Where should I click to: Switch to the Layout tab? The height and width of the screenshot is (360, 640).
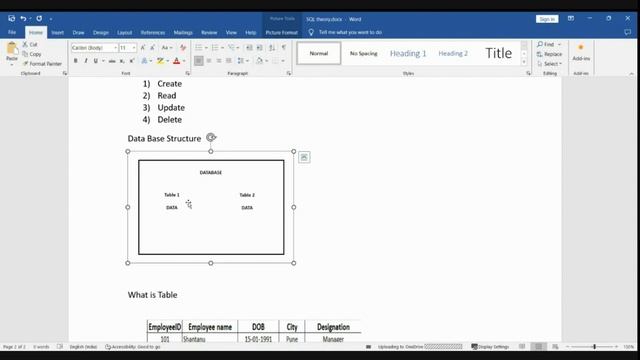tap(124, 32)
